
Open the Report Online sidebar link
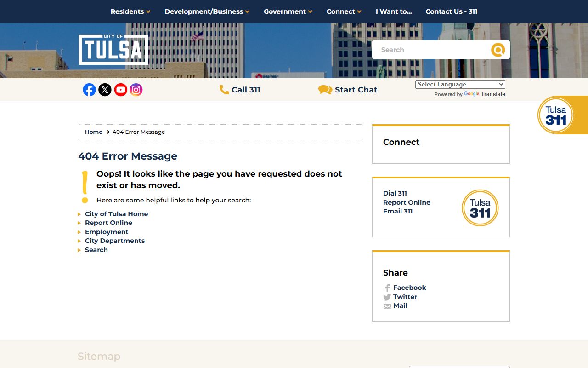click(x=407, y=202)
